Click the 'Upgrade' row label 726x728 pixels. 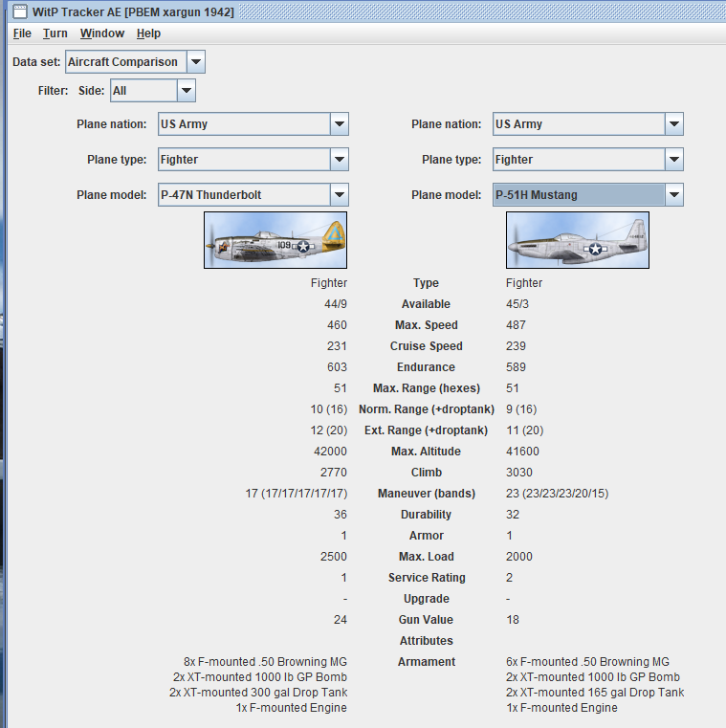tap(427, 599)
